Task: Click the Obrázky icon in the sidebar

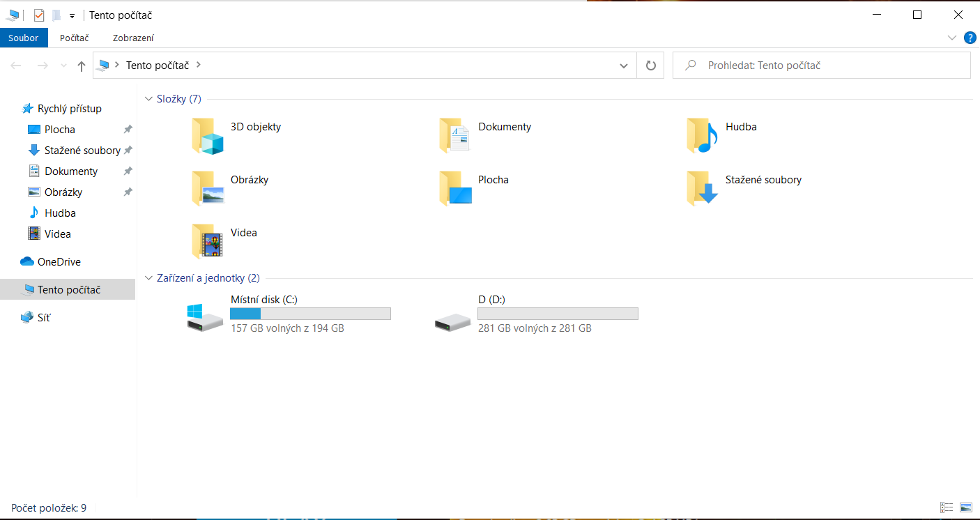Action: 34,192
